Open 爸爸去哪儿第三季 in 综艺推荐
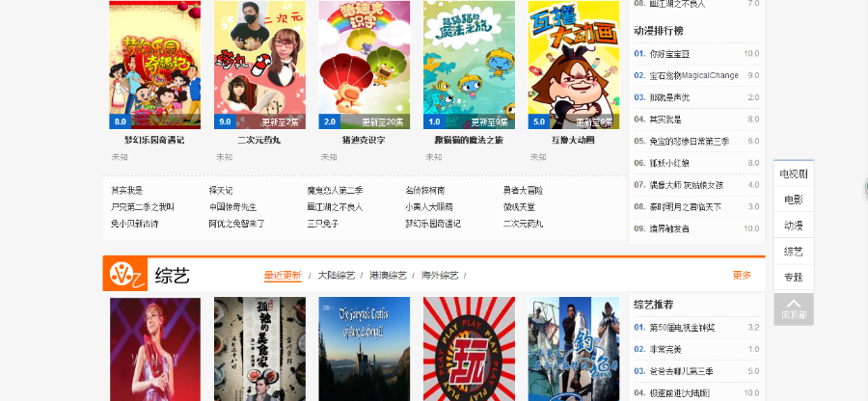Image resolution: width=868 pixels, height=401 pixels. pyautogui.click(x=682, y=371)
